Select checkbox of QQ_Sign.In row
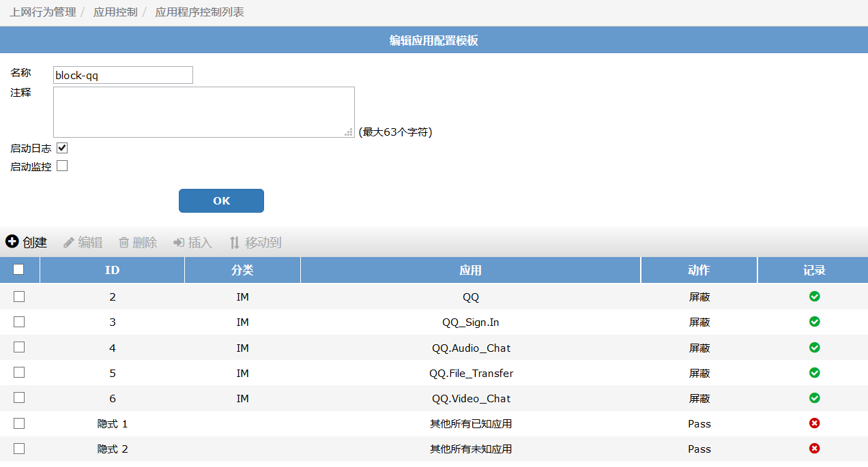This screenshot has width=868, height=467. pyautogui.click(x=19, y=322)
